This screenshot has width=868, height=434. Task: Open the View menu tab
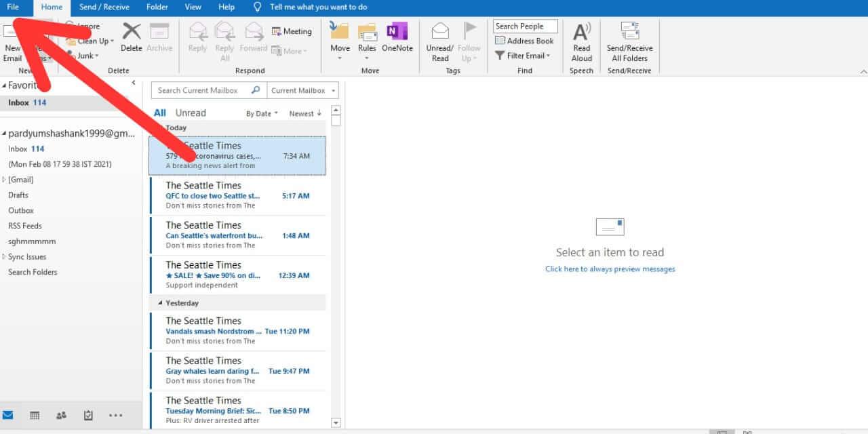pyautogui.click(x=193, y=7)
